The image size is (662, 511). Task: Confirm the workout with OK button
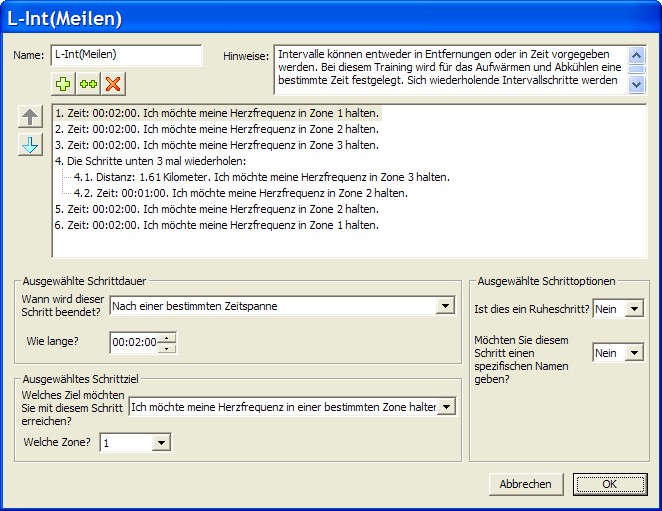(x=610, y=484)
